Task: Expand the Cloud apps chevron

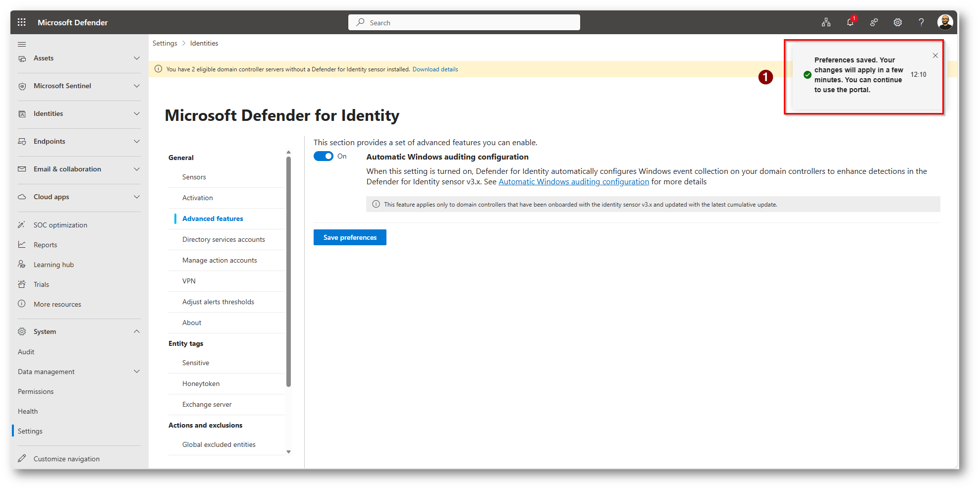Action: pos(137,197)
